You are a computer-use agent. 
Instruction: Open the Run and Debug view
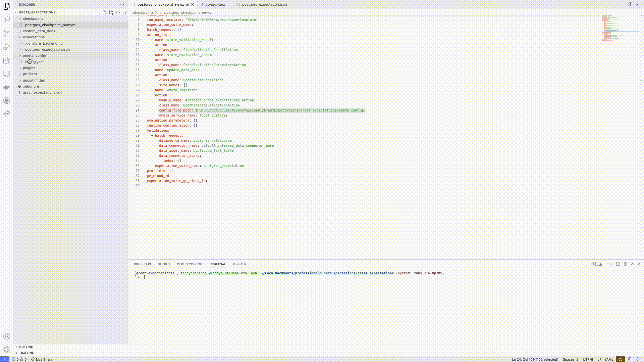pyautogui.click(x=7, y=47)
